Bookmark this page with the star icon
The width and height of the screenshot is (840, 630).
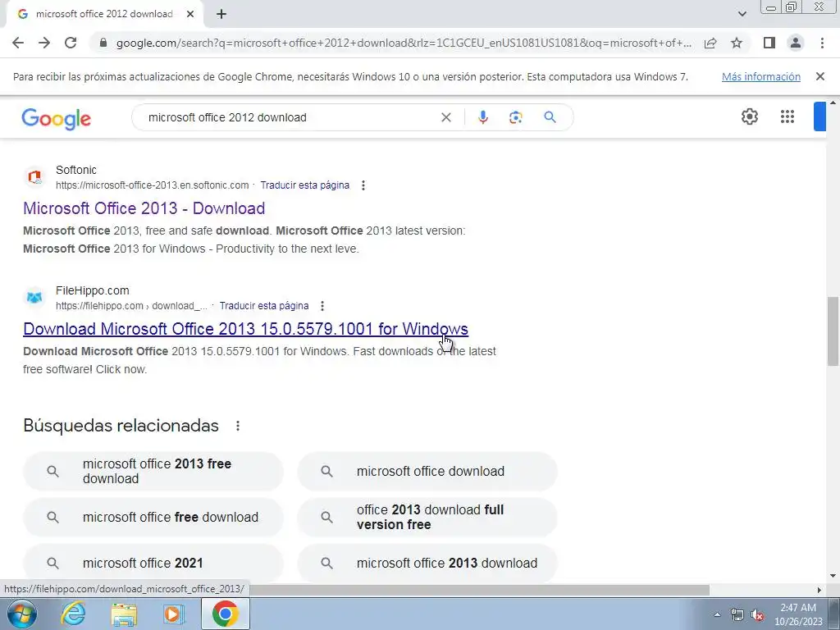click(737, 43)
